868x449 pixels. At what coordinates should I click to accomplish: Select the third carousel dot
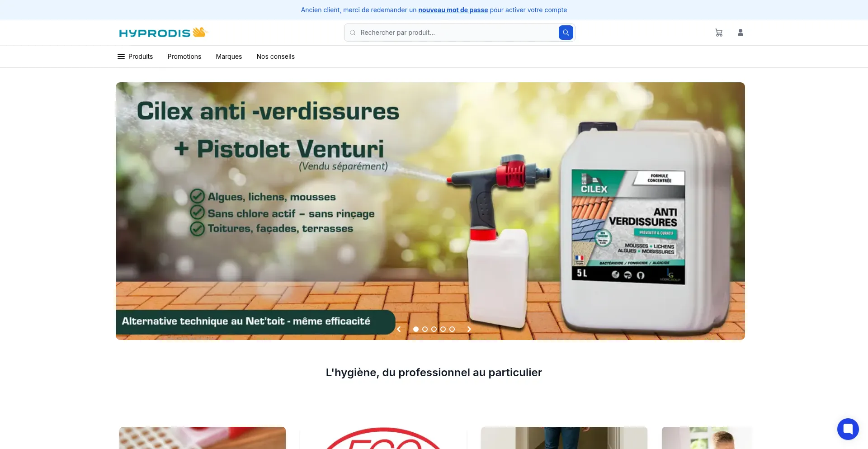pyautogui.click(x=434, y=329)
